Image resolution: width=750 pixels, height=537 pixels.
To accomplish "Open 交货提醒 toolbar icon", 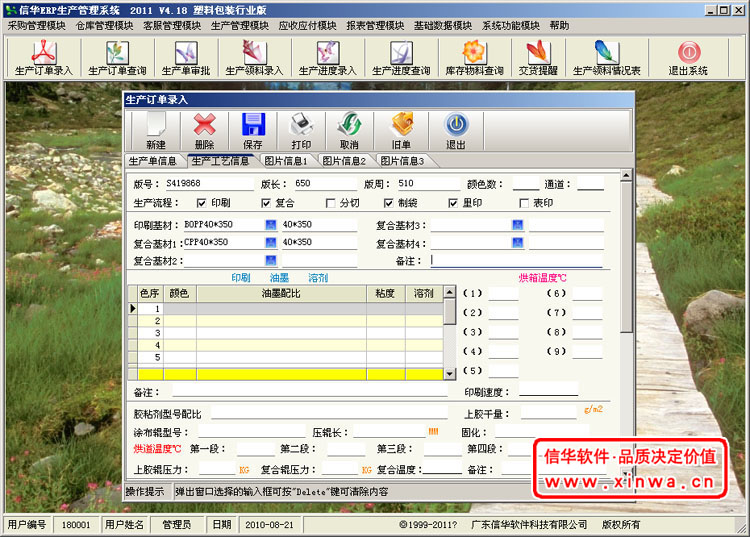I will (538, 58).
